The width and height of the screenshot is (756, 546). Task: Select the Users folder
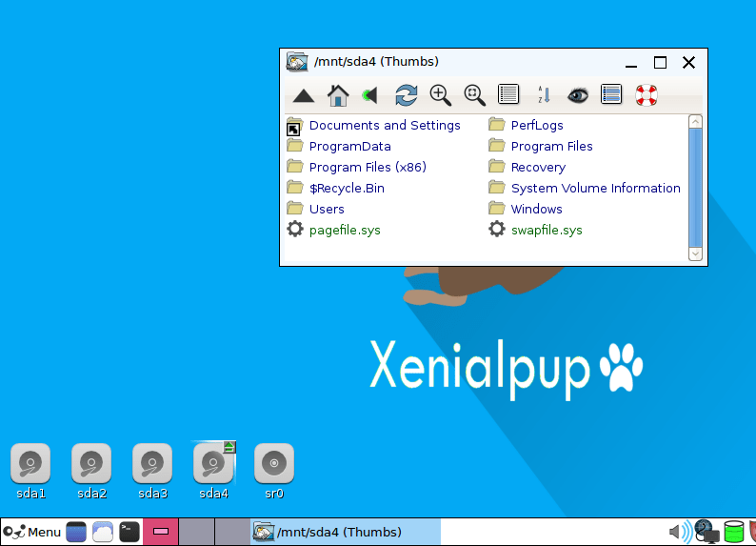[x=315, y=209]
